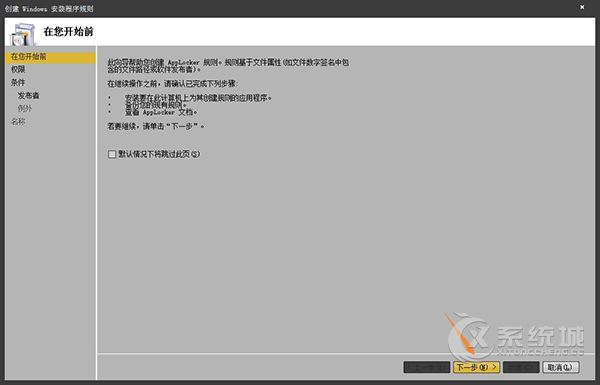Select 权限 step in sidebar
This screenshot has width=600, height=385.
[18, 70]
